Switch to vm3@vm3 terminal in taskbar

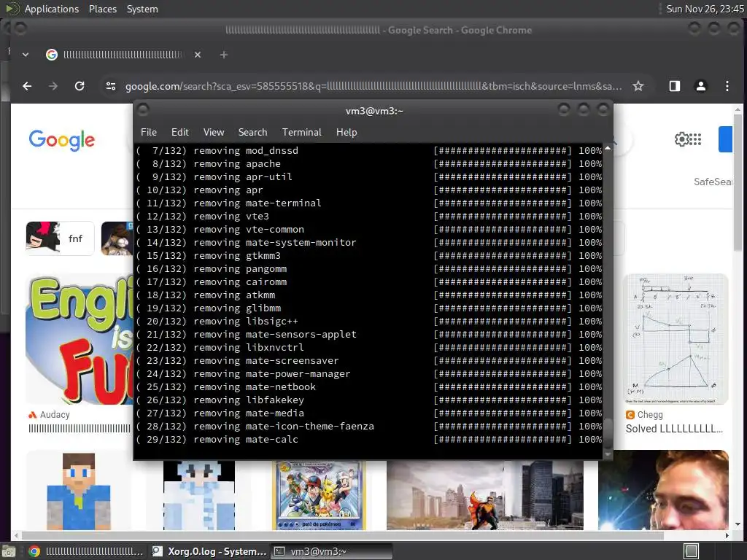click(x=332, y=551)
